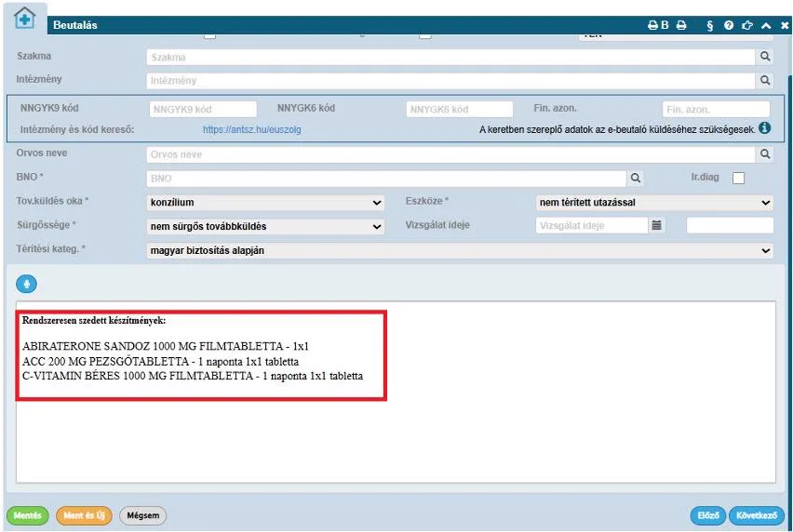Screen dimensions: 793x532
Task: Open the antsz.hu/euszolg link
Action: tap(252, 129)
